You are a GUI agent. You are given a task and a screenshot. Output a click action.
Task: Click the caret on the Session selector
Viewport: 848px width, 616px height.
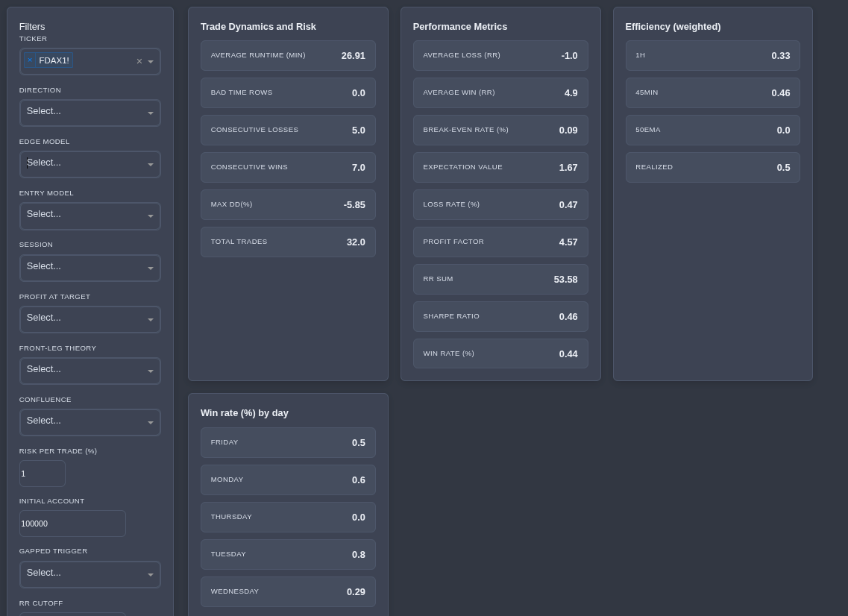point(151,268)
